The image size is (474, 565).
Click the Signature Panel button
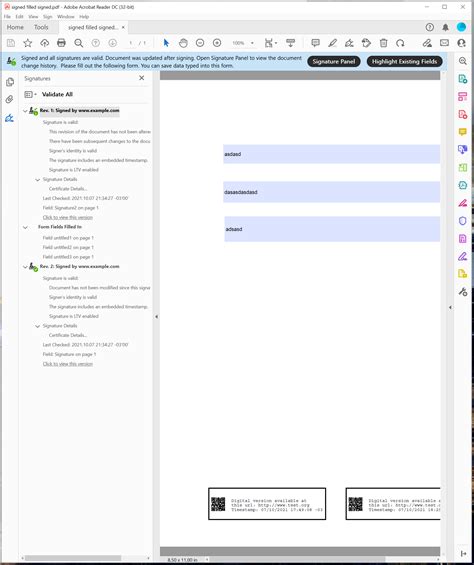point(334,61)
